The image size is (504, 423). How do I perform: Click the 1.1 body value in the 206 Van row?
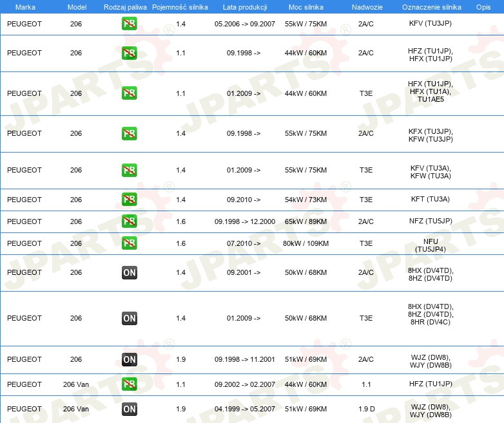366,384
